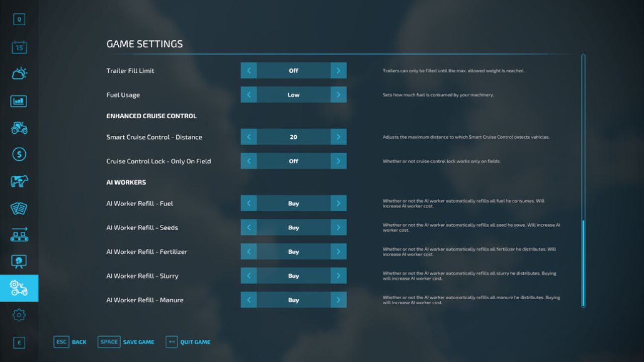Select the active game settings tractor-gear tab
The height and width of the screenshot is (362, 644).
point(19,288)
